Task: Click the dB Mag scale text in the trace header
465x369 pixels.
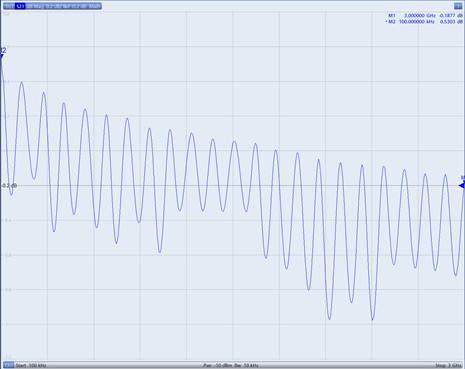Action: [x=34, y=6]
